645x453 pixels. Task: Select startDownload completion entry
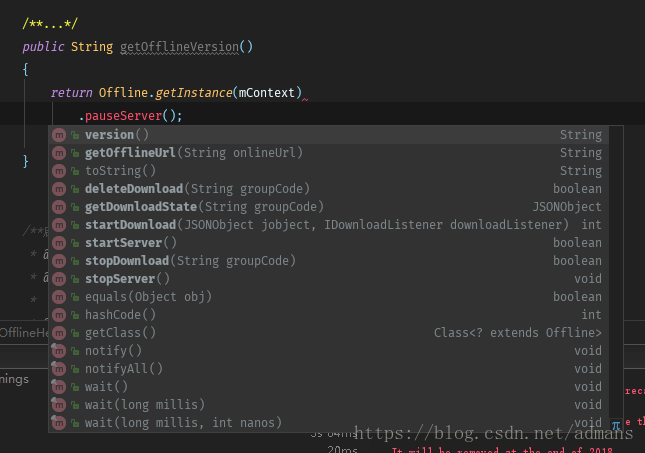point(328,225)
